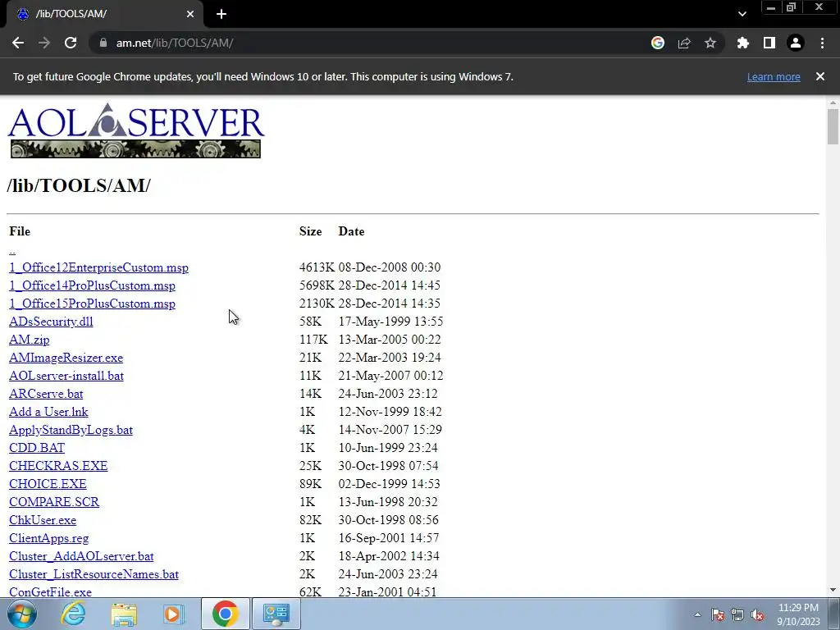Open a new tab
840x630 pixels.
[x=221, y=14]
